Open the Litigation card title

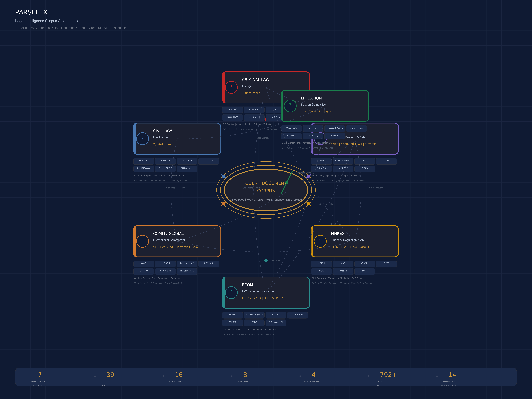pos(311,98)
